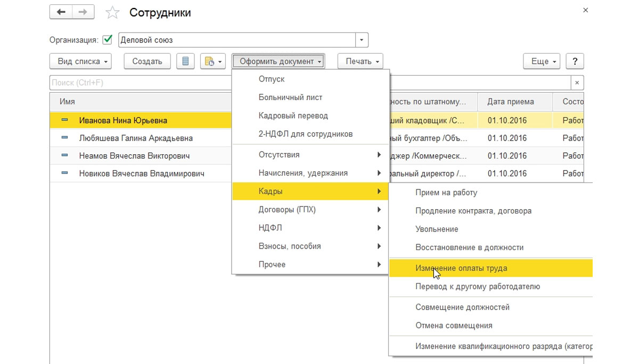Clear the search field with the x icon

(577, 83)
